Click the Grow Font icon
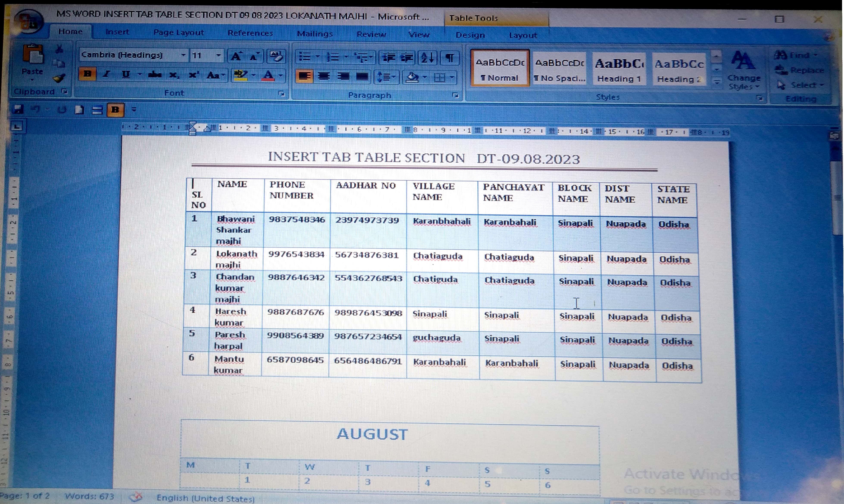844x504 pixels. [236, 56]
